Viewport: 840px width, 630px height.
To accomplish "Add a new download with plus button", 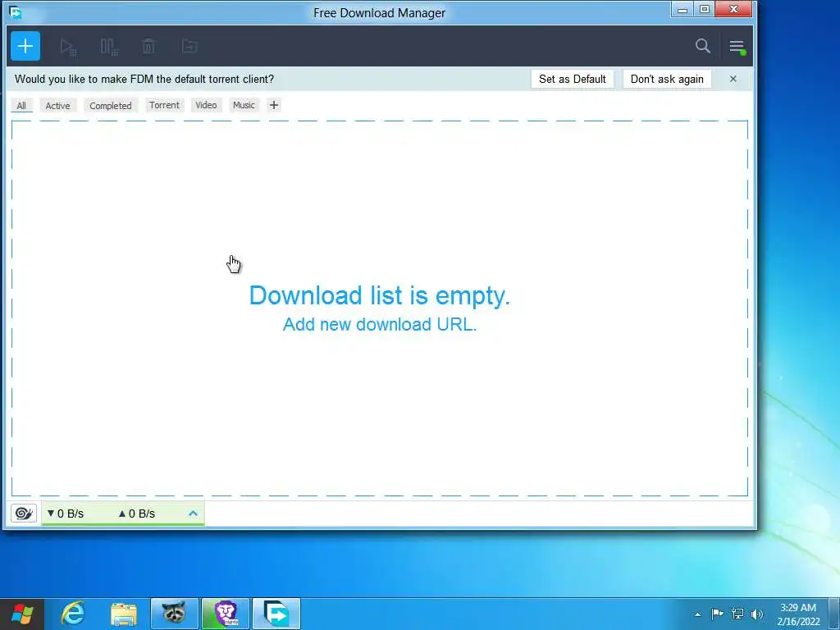I will [x=25, y=46].
